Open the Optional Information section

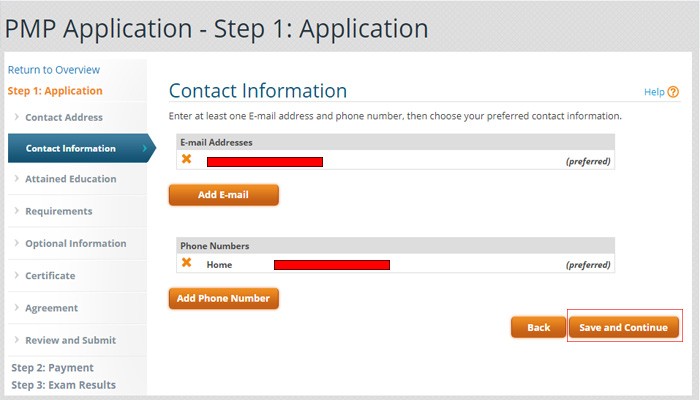point(76,244)
